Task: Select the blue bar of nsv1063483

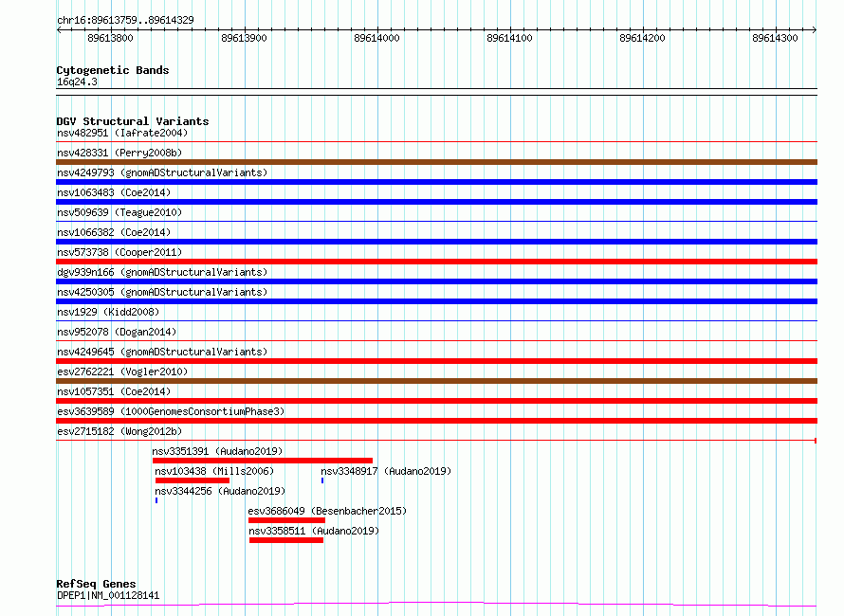Action: pyautogui.click(x=436, y=202)
